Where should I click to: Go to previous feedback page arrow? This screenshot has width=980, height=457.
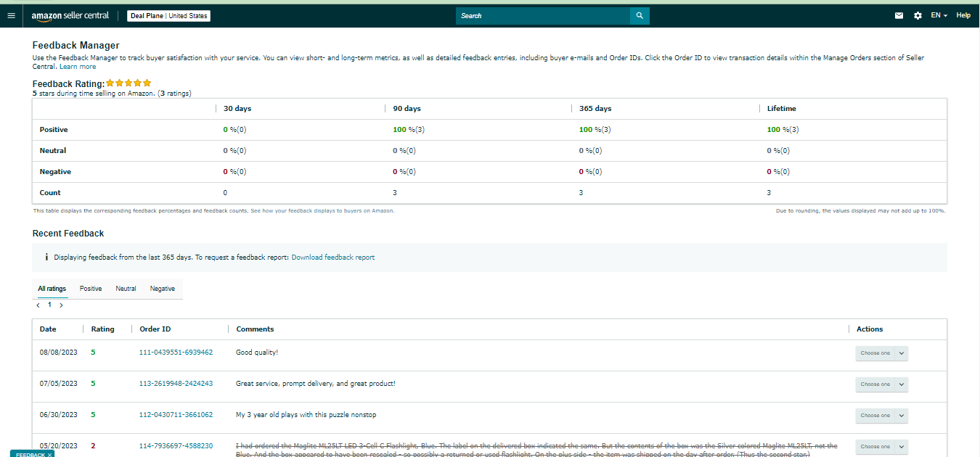[x=38, y=305]
